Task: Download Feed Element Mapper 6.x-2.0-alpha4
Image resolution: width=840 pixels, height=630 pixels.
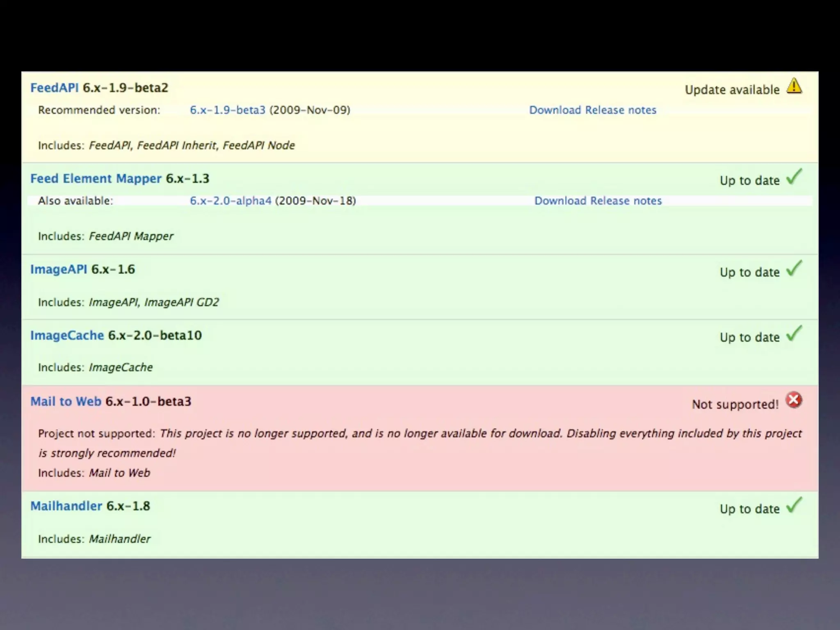Action: point(560,201)
